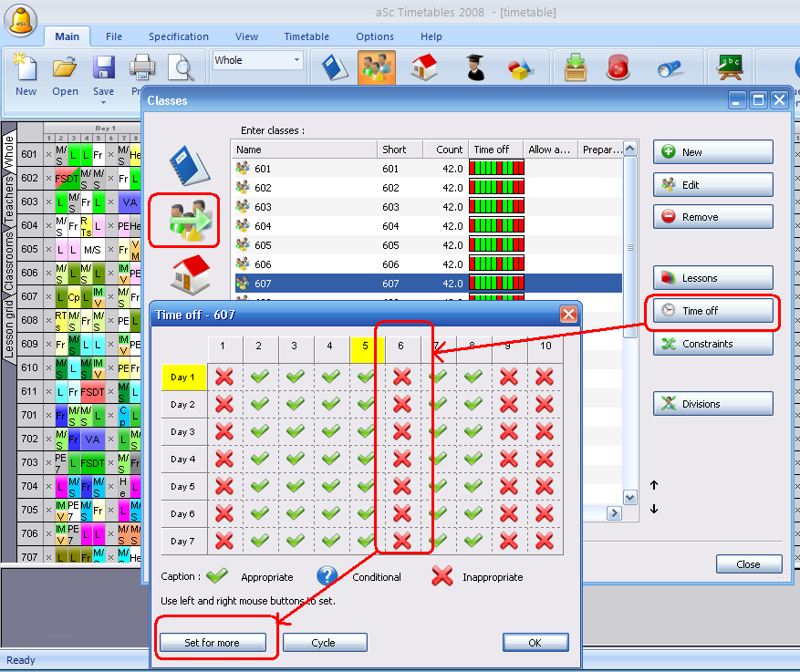Viewport: 800px width, 672px height.
Task: Toggle Day 7 period 10 time-off cell
Action: pyautogui.click(x=545, y=541)
